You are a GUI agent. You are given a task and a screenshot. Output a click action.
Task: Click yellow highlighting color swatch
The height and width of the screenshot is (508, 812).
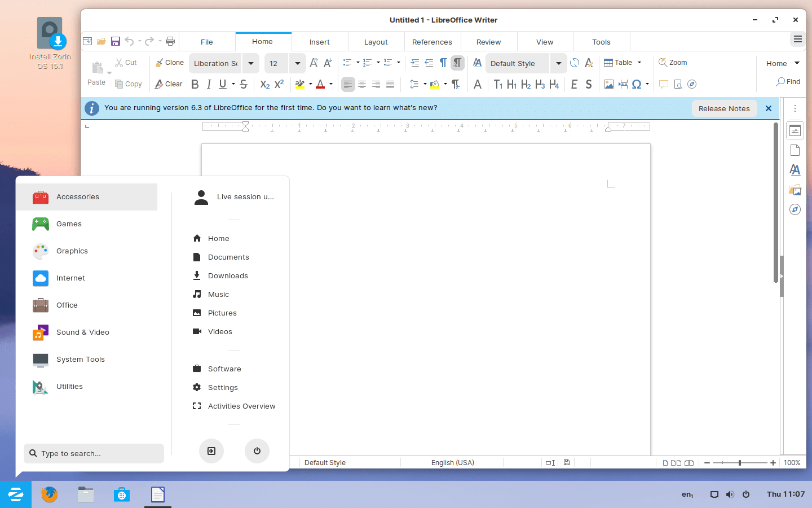tap(300, 84)
